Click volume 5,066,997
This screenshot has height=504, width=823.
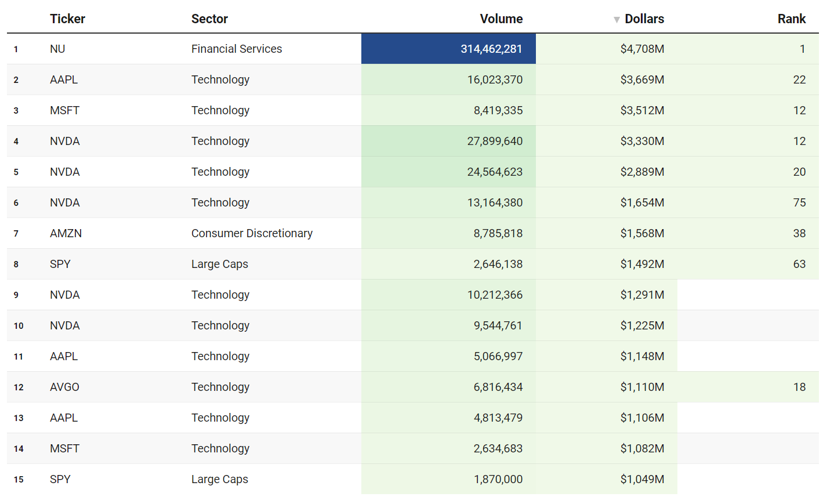point(498,357)
